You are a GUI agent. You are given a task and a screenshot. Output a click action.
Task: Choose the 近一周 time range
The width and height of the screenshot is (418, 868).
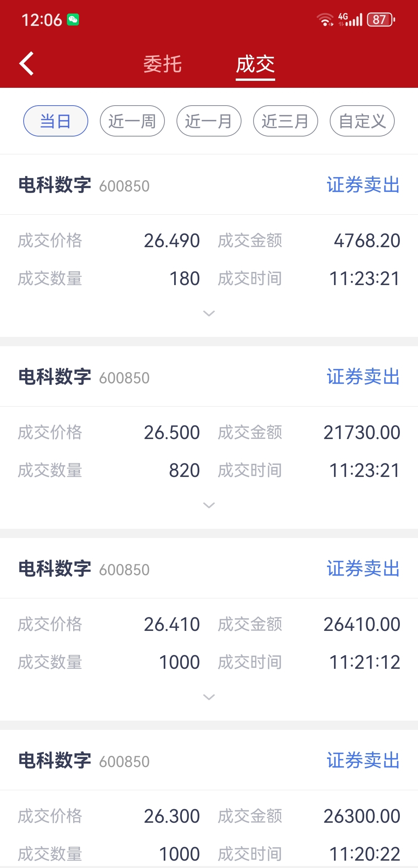tap(132, 121)
